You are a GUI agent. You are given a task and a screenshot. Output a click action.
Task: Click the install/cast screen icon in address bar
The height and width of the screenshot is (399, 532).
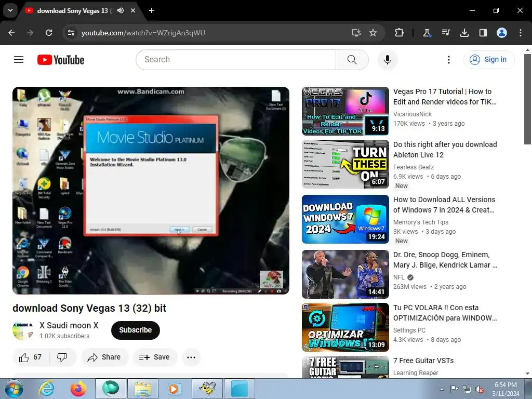(356, 33)
